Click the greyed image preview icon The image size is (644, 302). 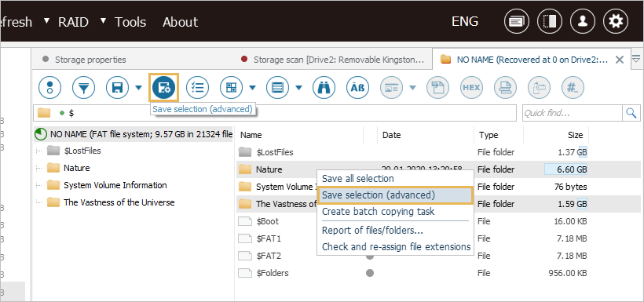pos(391,87)
